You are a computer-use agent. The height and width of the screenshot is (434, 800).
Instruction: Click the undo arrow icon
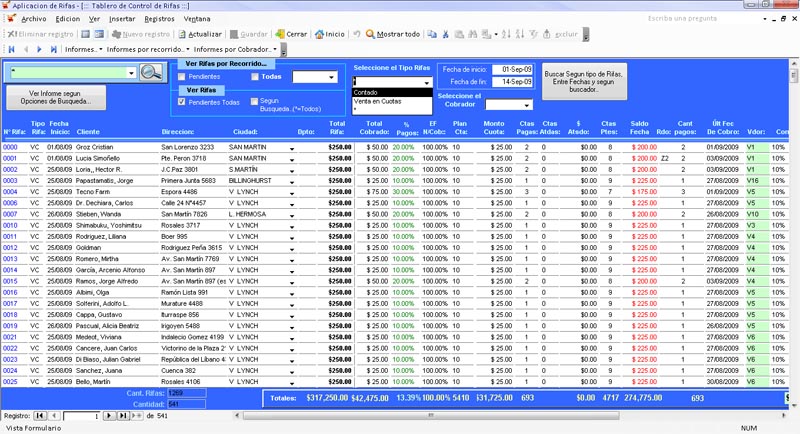click(x=357, y=34)
